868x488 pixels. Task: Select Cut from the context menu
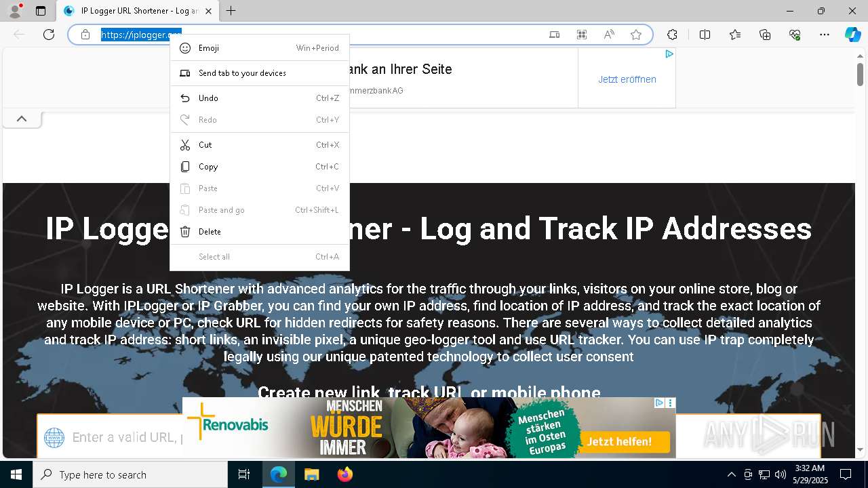pyautogui.click(x=260, y=145)
